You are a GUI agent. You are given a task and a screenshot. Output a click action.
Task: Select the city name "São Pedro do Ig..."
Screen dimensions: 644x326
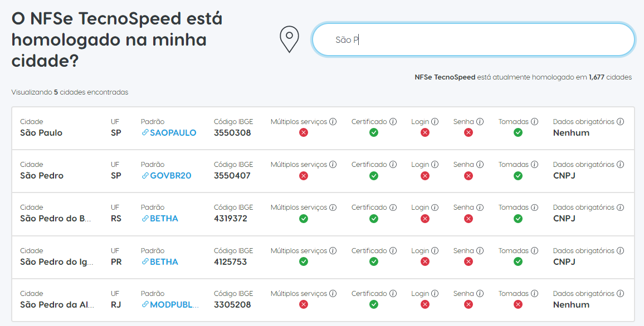(57, 261)
